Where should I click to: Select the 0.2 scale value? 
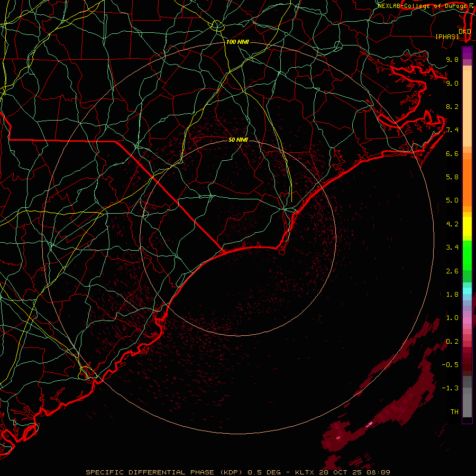pos(452,342)
